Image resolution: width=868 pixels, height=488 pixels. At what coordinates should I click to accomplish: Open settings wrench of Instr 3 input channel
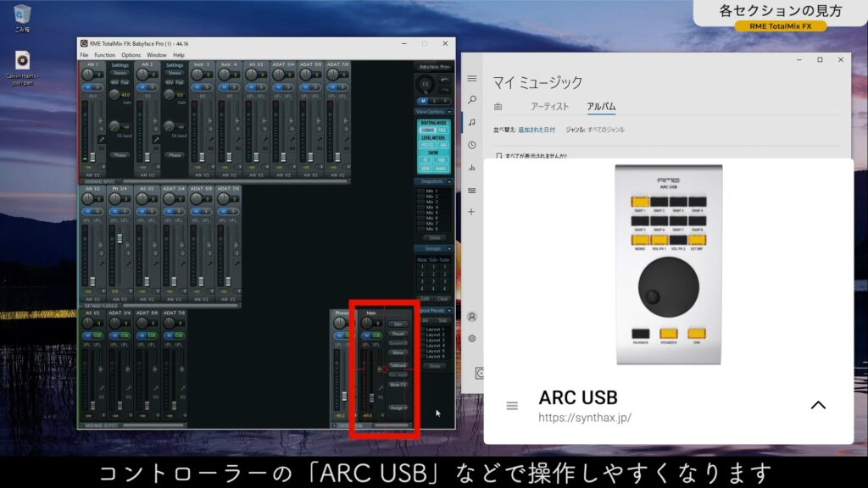click(210, 140)
